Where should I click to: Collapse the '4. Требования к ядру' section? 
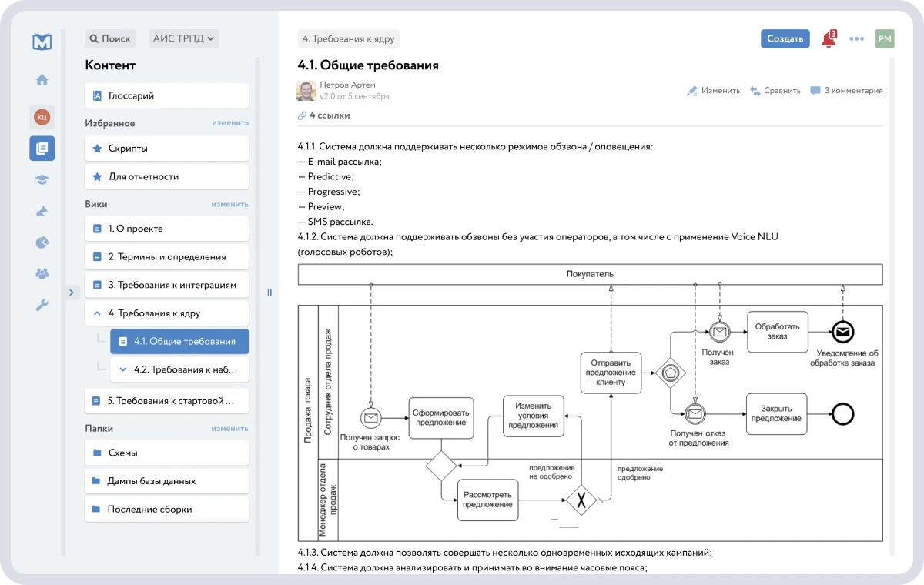[x=97, y=313]
